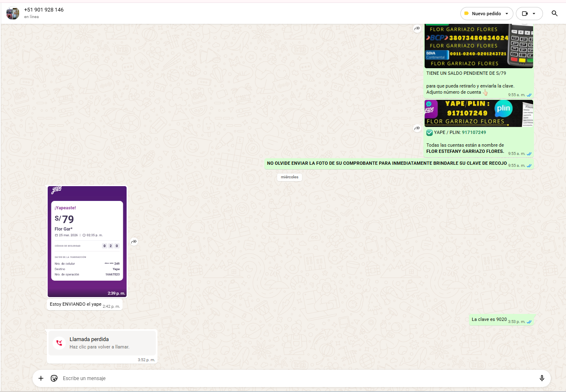
Task: Expand the video call options arrow
Action: pos(534,14)
